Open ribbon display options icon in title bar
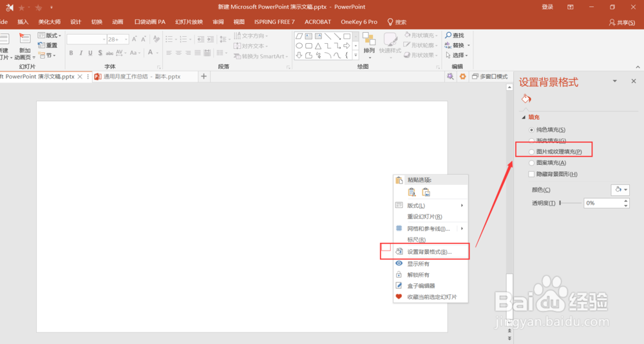Screen dimensions: 644x344 point(570,7)
